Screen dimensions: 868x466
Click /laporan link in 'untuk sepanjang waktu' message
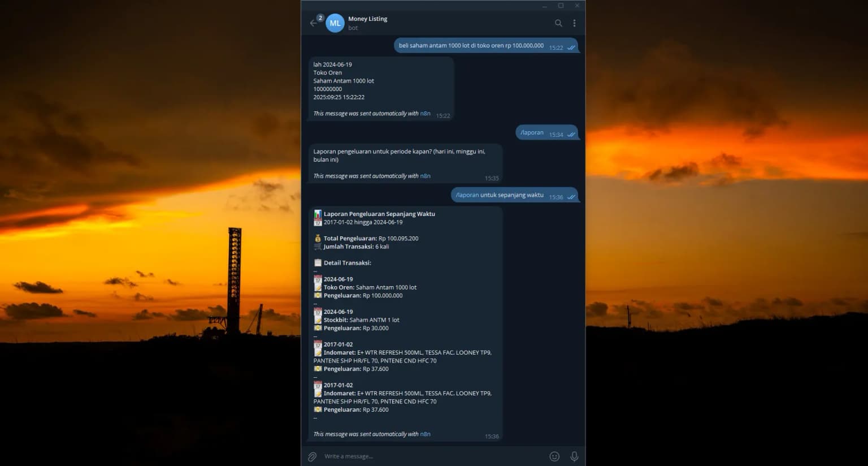coord(467,195)
